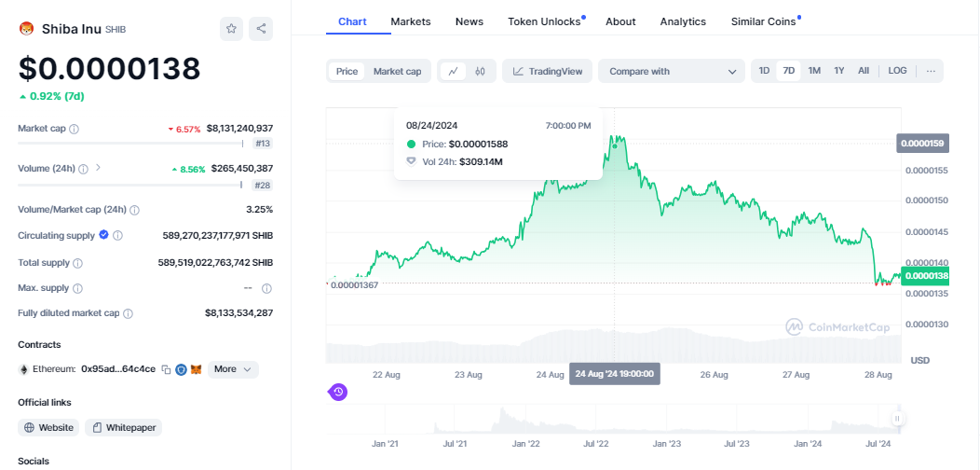Click the info icon beside the Max supply dashes
The width and height of the screenshot is (980, 470).
[266, 288]
